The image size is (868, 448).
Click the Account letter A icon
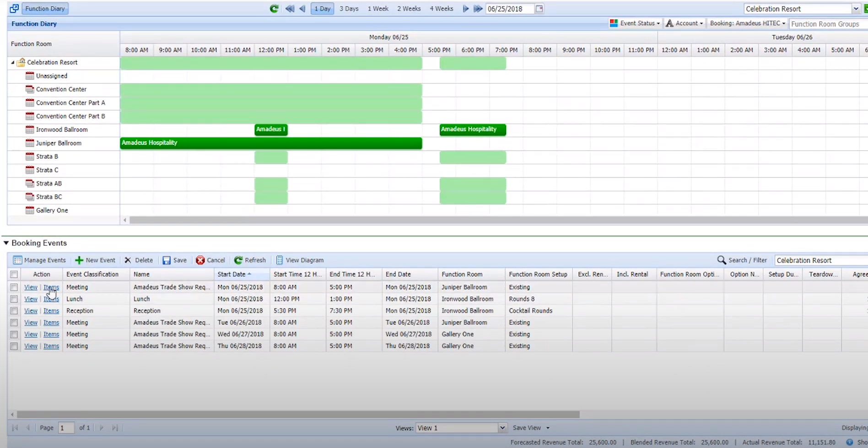click(669, 23)
